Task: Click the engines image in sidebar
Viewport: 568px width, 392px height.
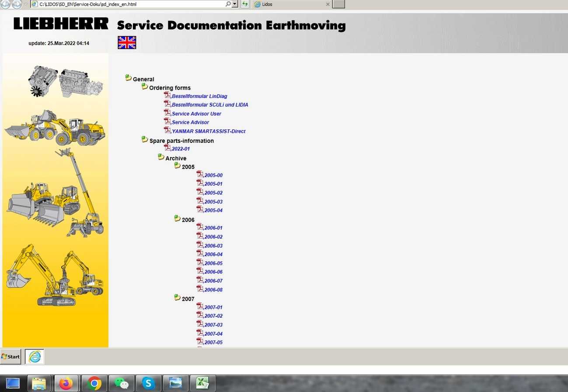Action: 66,82
